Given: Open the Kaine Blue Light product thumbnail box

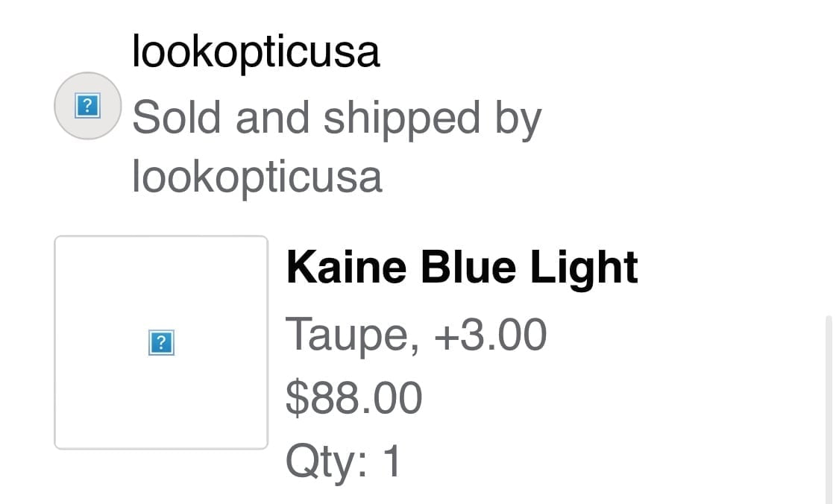Looking at the screenshot, I should tap(161, 342).
